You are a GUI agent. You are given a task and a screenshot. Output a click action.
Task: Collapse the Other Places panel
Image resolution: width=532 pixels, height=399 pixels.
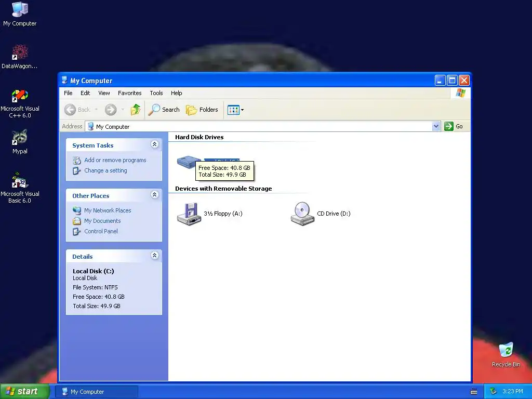point(154,195)
